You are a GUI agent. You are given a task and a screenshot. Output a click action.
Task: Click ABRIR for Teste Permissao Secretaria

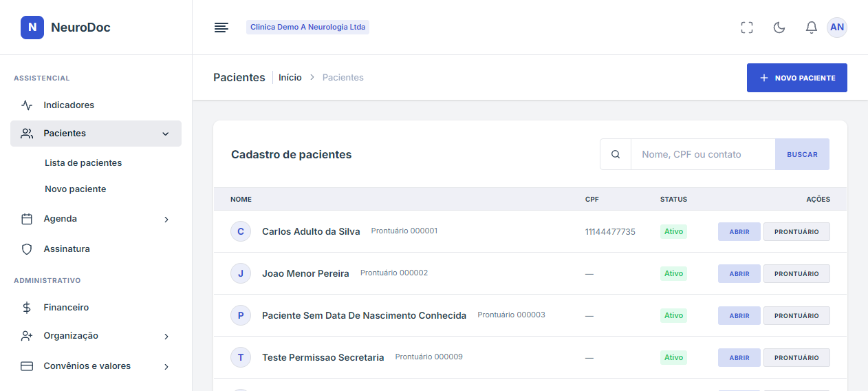coord(739,357)
